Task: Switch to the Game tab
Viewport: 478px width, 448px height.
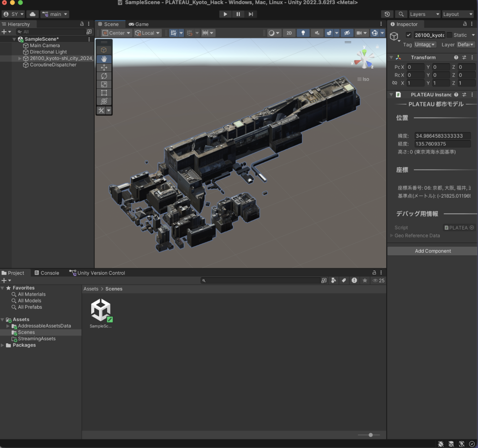Action: tap(139, 24)
